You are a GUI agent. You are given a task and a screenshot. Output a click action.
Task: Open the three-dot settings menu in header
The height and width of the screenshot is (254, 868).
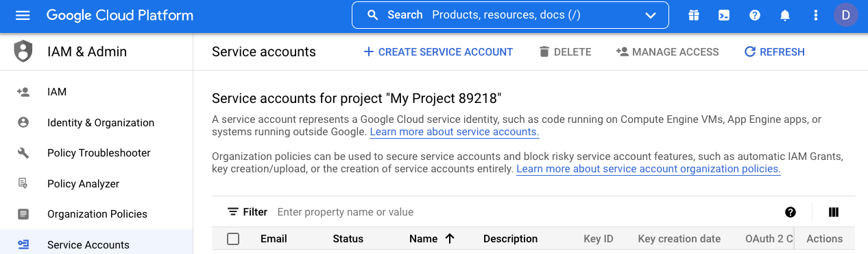click(x=816, y=15)
